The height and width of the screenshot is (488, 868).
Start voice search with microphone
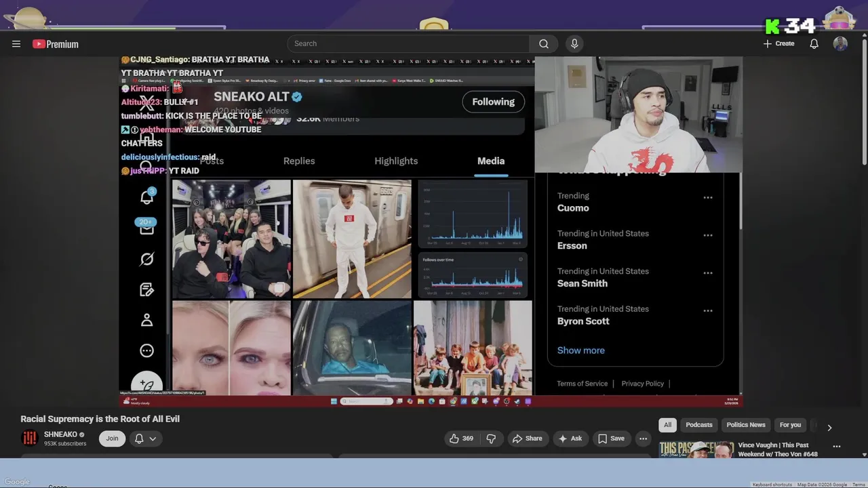pyautogui.click(x=574, y=43)
